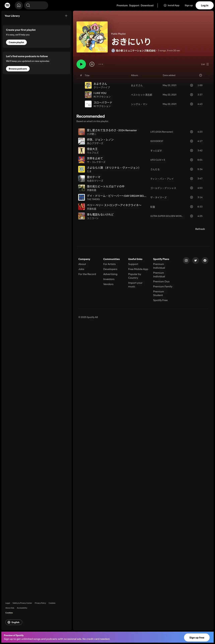Open artist クリープハイプ link
Image resolution: width=215 pixels, height=644 pixels.
tap(102, 87)
